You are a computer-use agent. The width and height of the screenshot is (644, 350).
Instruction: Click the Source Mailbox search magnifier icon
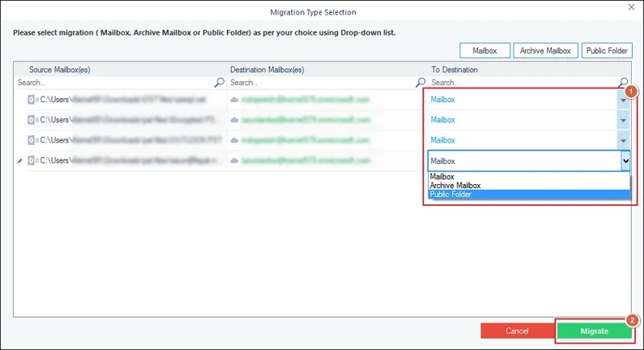220,83
